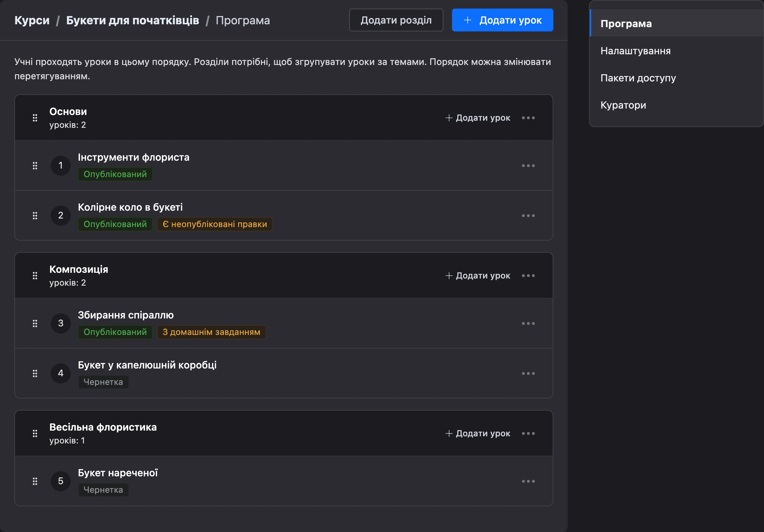Open three-dot menu of Композиція section
This screenshot has width=764, height=532.
528,276
